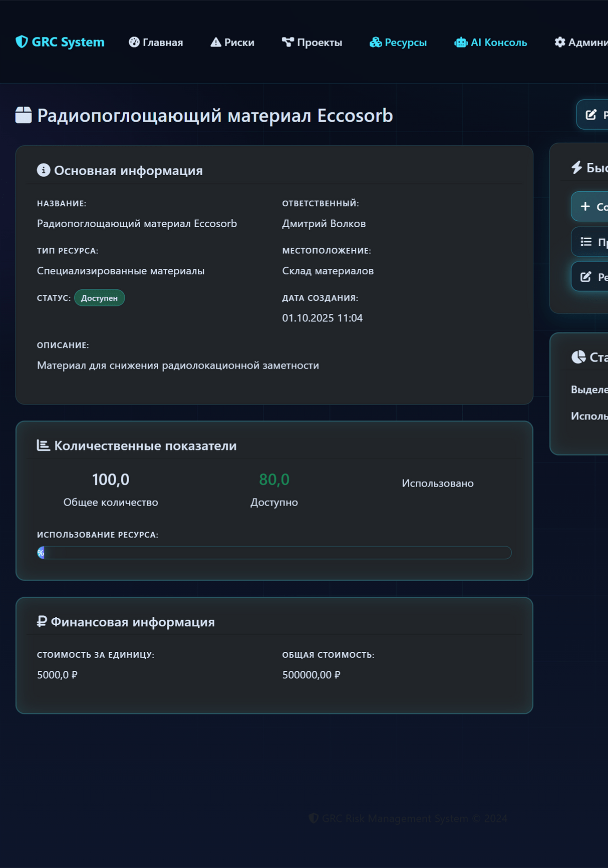This screenshot has width=608, height=868.
Task: Click the pie chart icon in right panel
Action: (578, 357)
